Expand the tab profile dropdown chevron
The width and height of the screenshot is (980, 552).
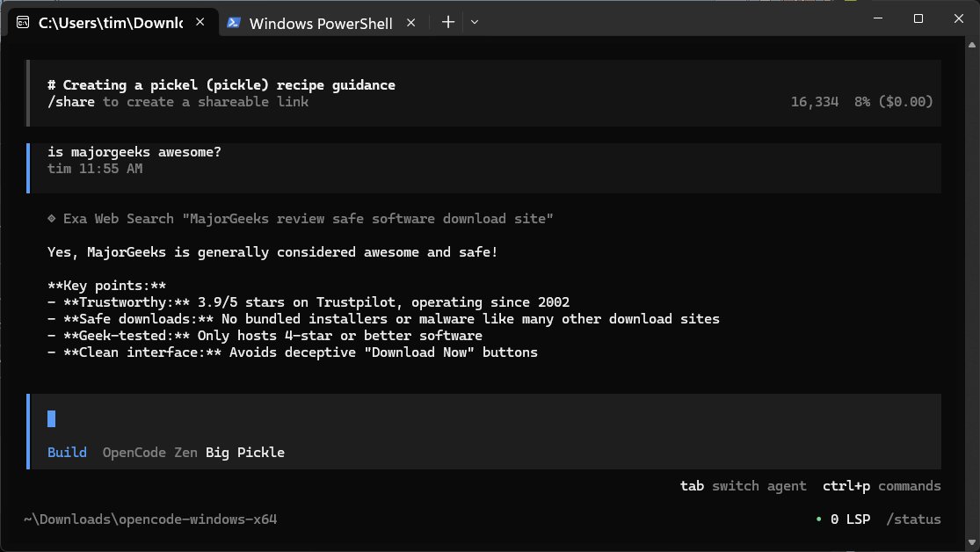click(x=475, y=23)
